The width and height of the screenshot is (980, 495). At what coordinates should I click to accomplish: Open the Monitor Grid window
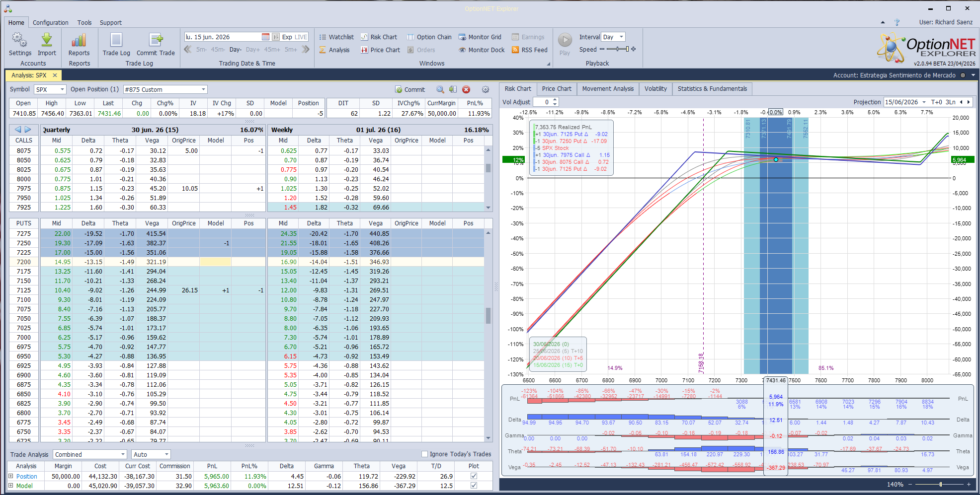[480, 37]
